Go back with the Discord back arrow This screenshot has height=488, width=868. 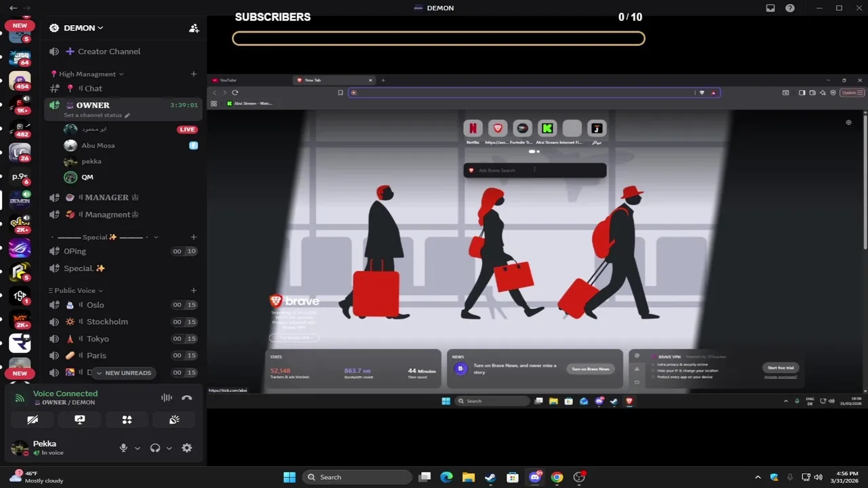coord(13,8)
